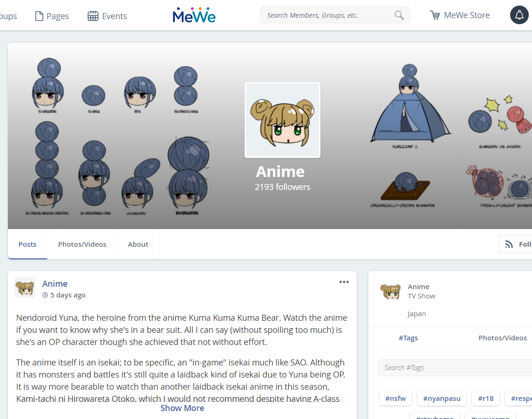532x419 pixels.
Task: Select the #Tags sidebar tab
Action: tap(408, 338)
